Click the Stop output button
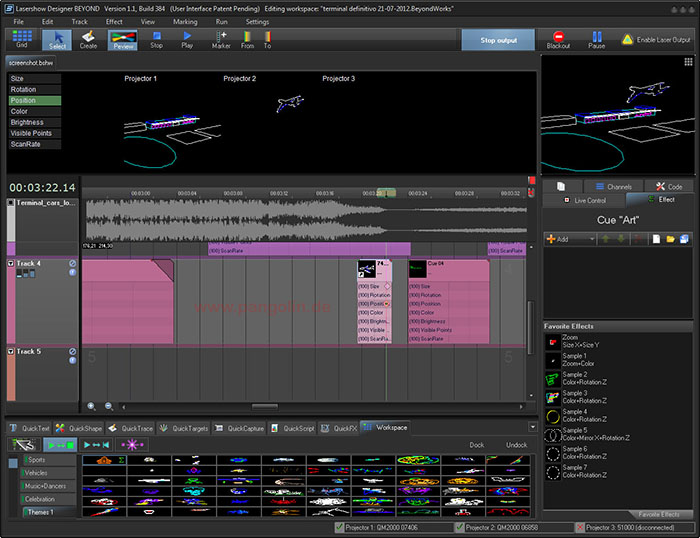The height and width of the screenshot is (538, 700). [498, 40]
